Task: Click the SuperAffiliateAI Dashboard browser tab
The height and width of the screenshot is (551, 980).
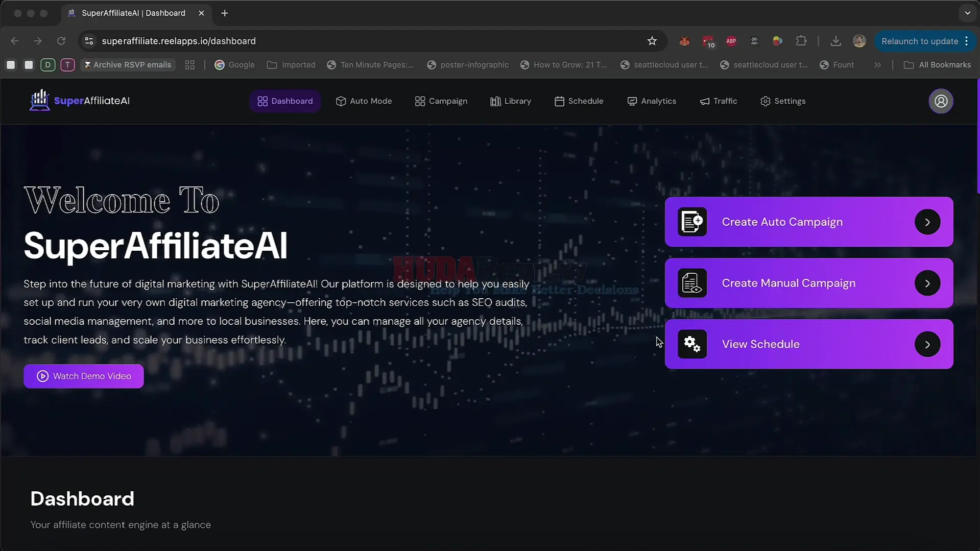Action: (x=135, y=13)
